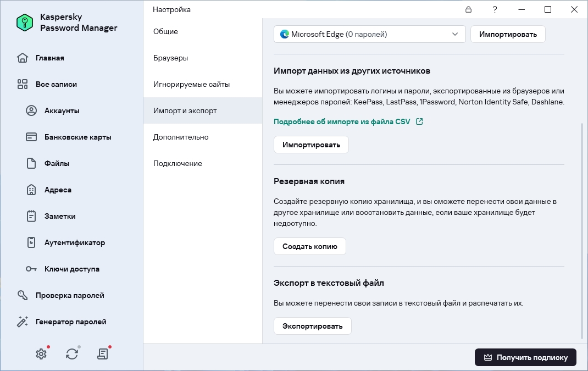Open the Главная home icon
This screenshot has height=371, width=588.
pos(23,58)
